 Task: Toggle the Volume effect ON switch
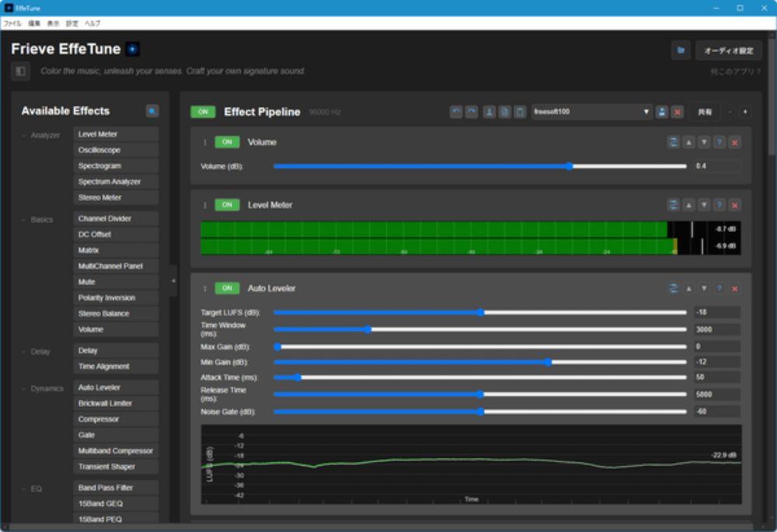[227, 142]
